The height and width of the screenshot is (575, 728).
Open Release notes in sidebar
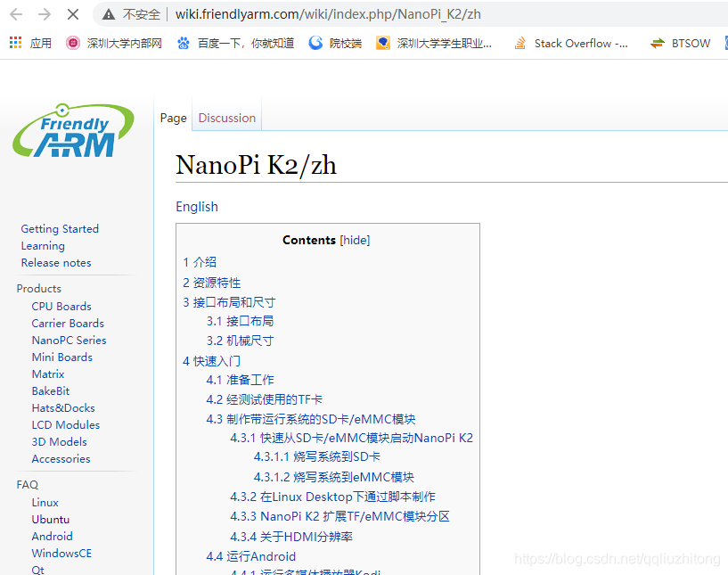coord(56,263)
